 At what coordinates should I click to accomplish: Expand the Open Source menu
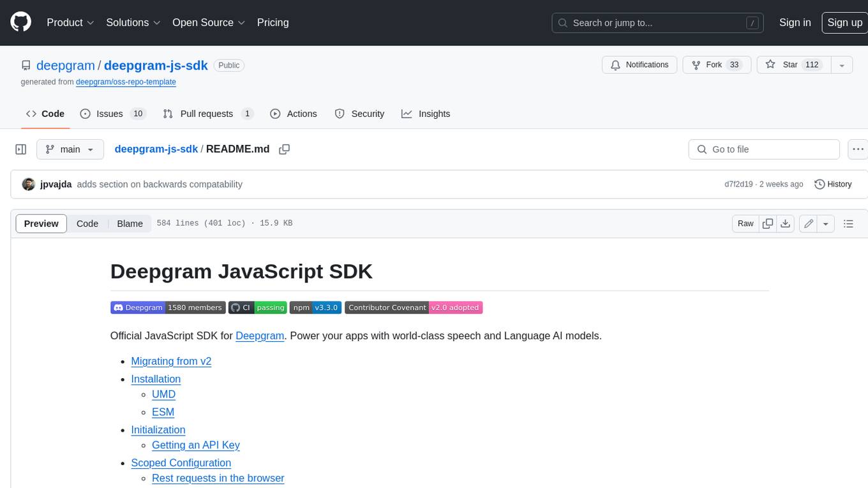(x=209, y=22)
